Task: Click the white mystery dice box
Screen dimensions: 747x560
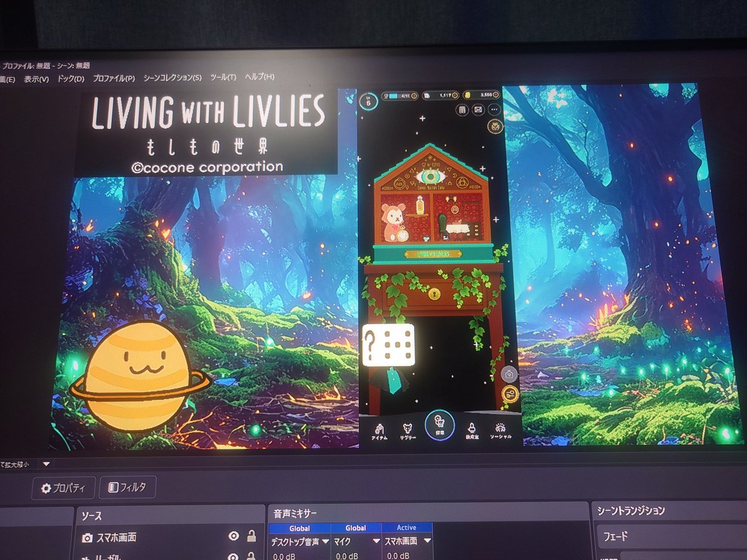Action: (388, 344)
